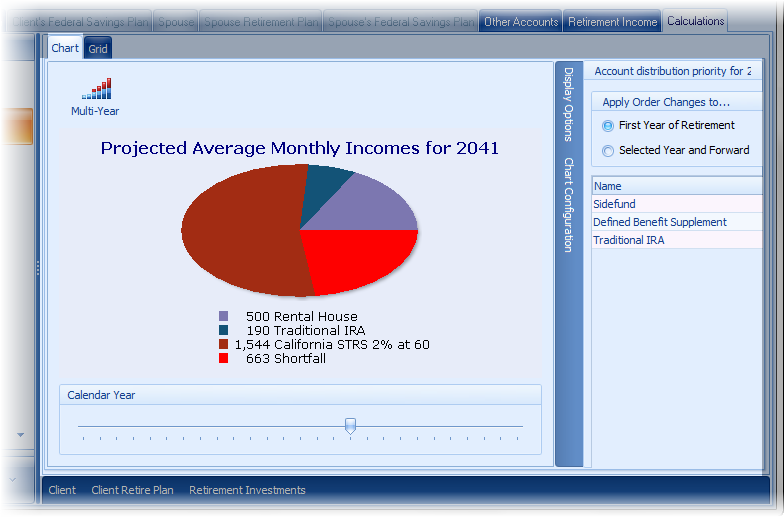Click the Calendar Year slider thumb
Viewport: 784px width, 517px height.
click(x=350, y=426)
